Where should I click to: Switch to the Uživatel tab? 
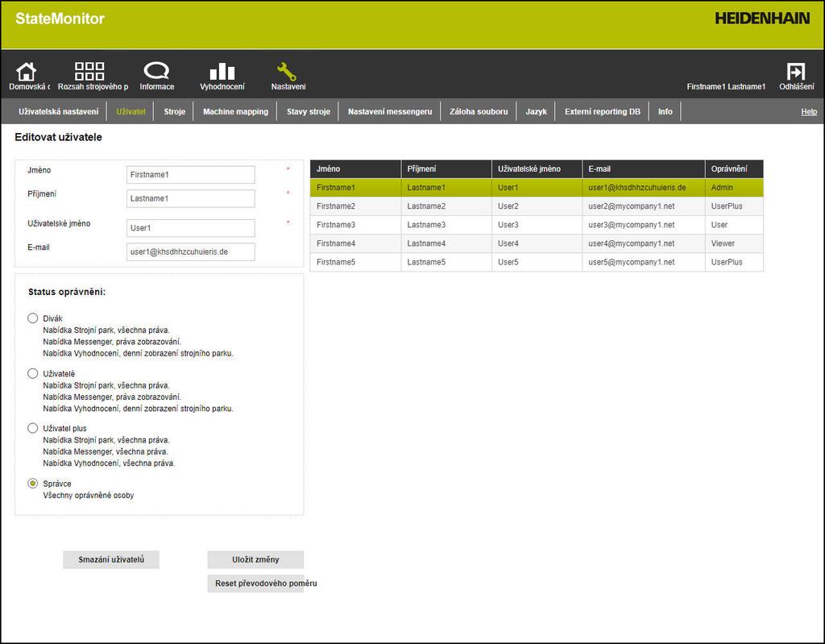pos(131,112)
